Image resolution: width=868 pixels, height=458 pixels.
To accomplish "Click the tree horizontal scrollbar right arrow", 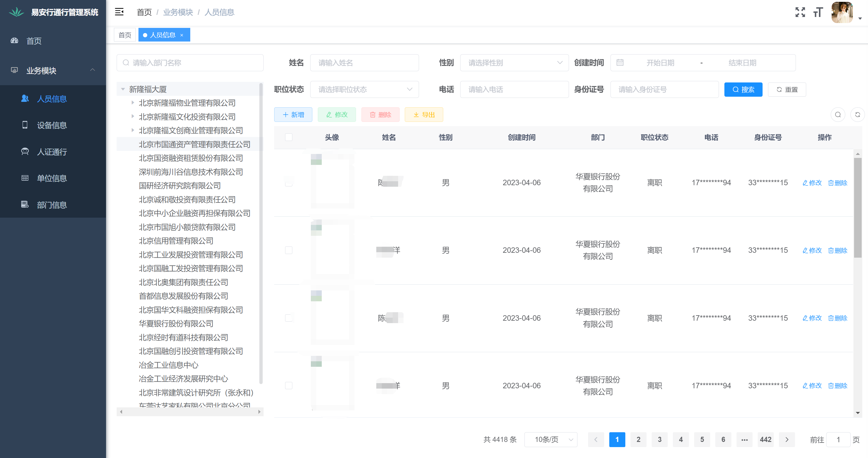I will coord(259,412).
